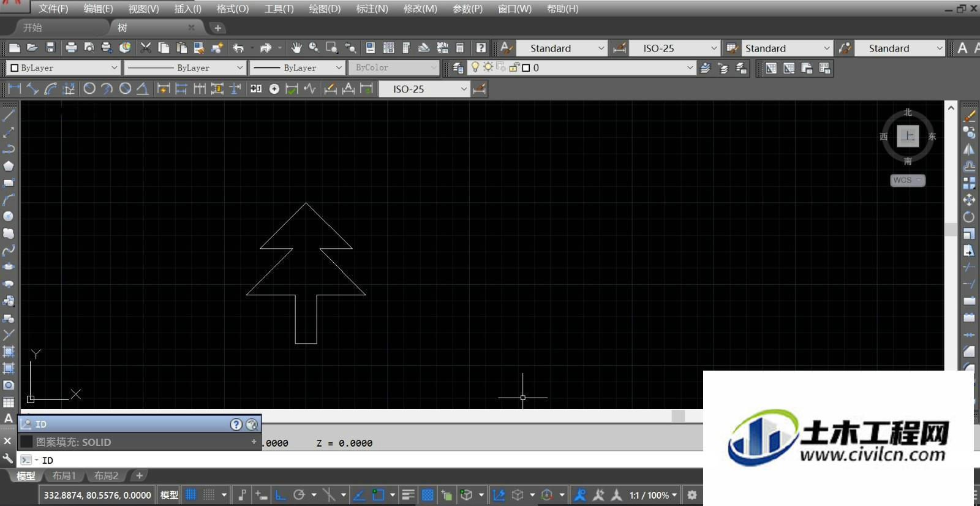This screenshot has height=506, width=980.
Task: Click the Save icon in the toolbar
Action: tap(50, 48)
